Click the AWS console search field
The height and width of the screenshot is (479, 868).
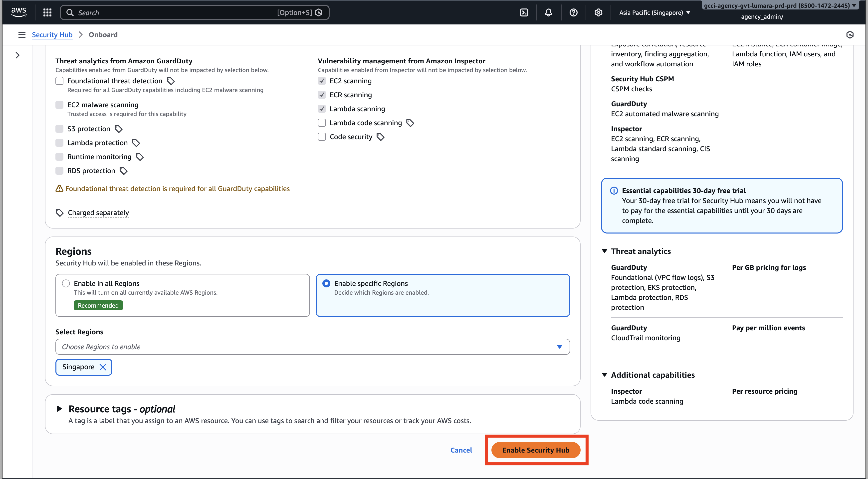[195, 12]
